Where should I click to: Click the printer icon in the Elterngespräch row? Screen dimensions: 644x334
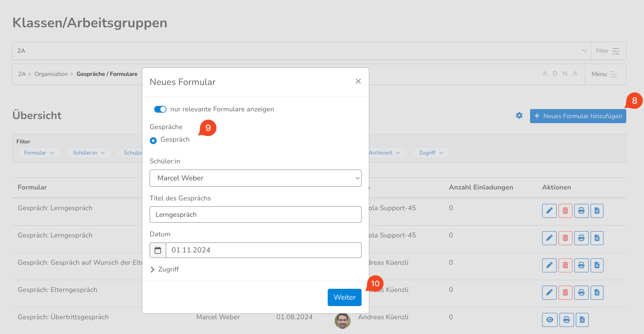581,292
